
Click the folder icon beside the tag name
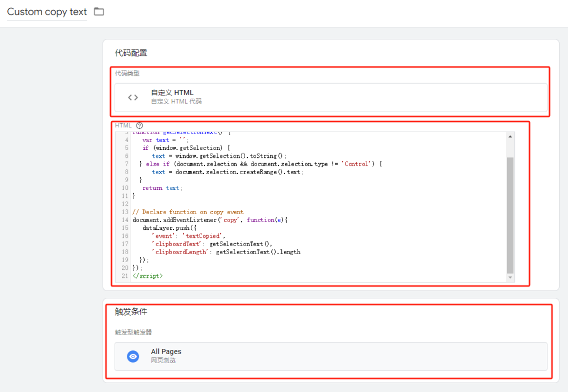tap(99, 12)
